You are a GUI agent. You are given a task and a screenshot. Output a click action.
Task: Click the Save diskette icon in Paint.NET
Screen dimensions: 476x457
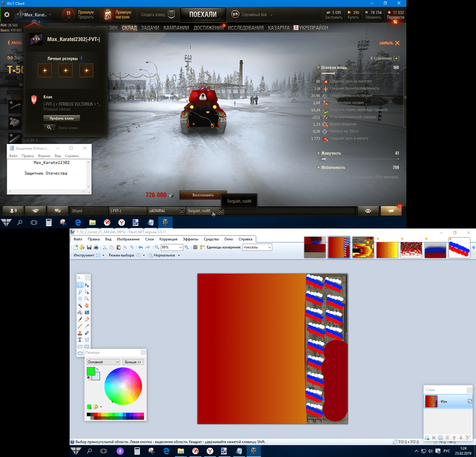coord(90,248)
